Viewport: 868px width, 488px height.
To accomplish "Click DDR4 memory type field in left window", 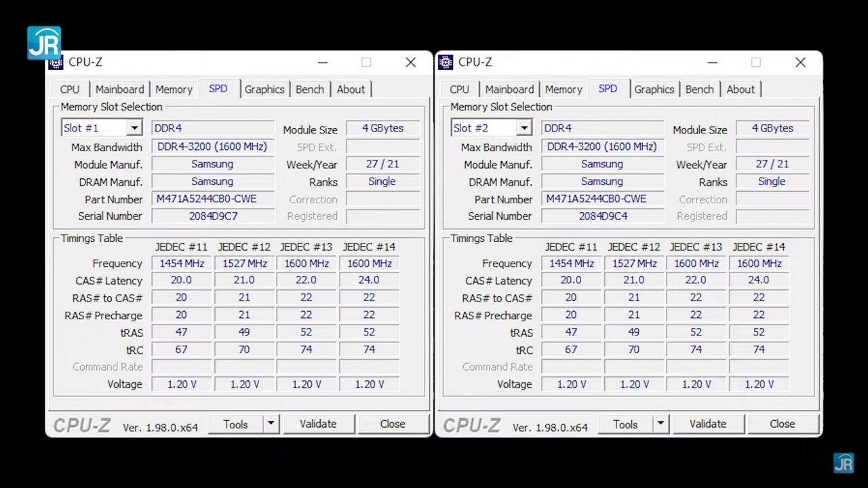I will (213, 128).
